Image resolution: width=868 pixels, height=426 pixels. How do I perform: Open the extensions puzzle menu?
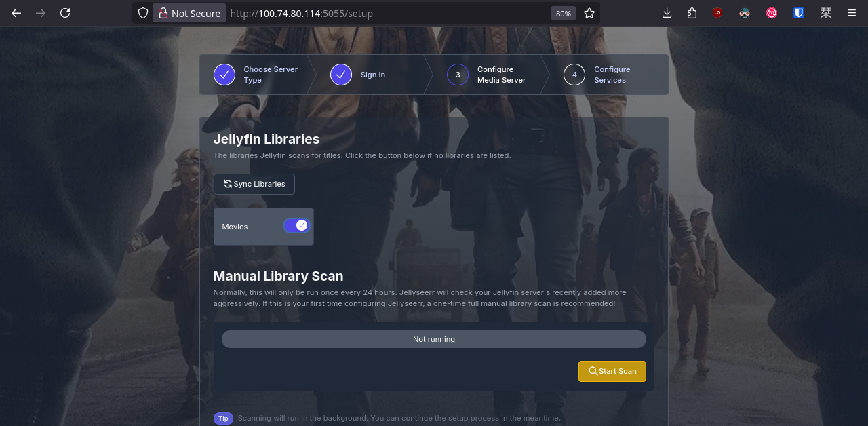click(x=692, y=13)
